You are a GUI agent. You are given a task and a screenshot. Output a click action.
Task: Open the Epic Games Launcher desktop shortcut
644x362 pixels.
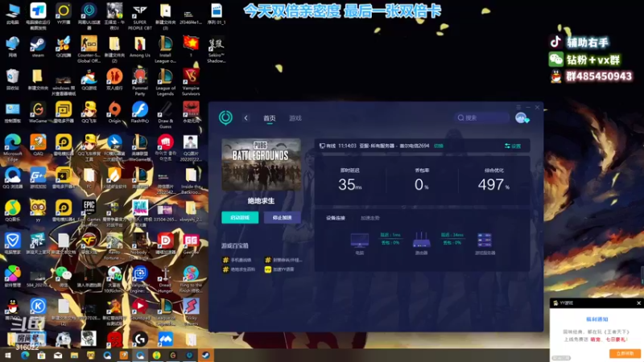coord(89,213)
